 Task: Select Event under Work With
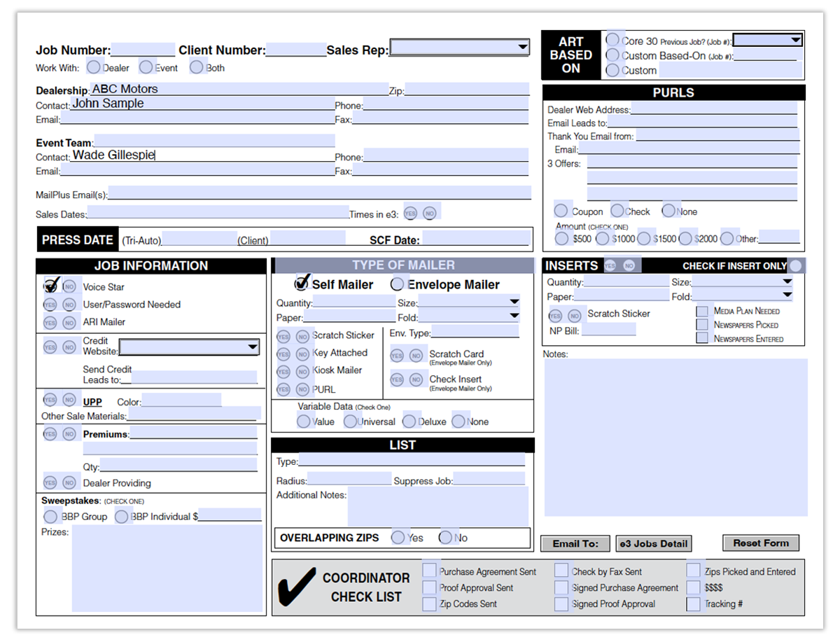pos(146,67)
